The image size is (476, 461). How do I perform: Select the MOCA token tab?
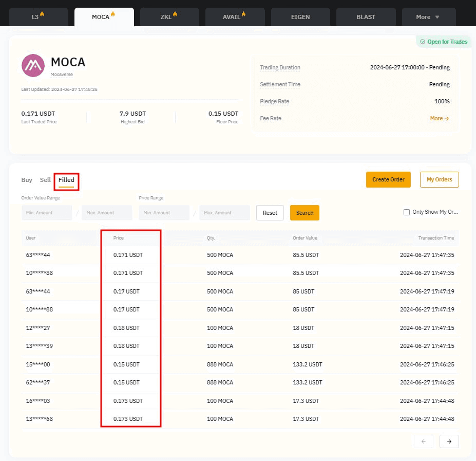[x=104, y=17]
